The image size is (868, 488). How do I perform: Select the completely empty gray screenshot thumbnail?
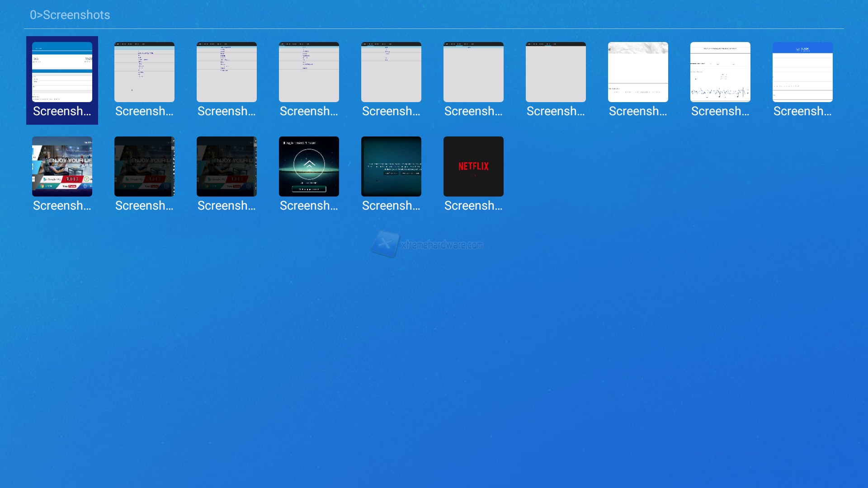click(x=556, y=72)
